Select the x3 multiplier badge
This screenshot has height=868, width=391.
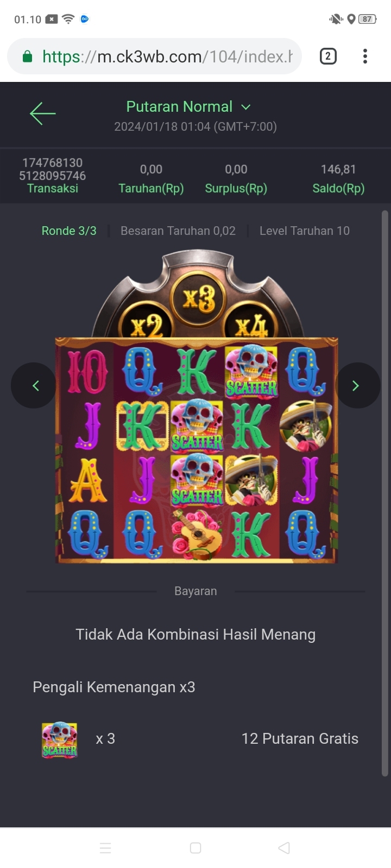coord(198,298)
